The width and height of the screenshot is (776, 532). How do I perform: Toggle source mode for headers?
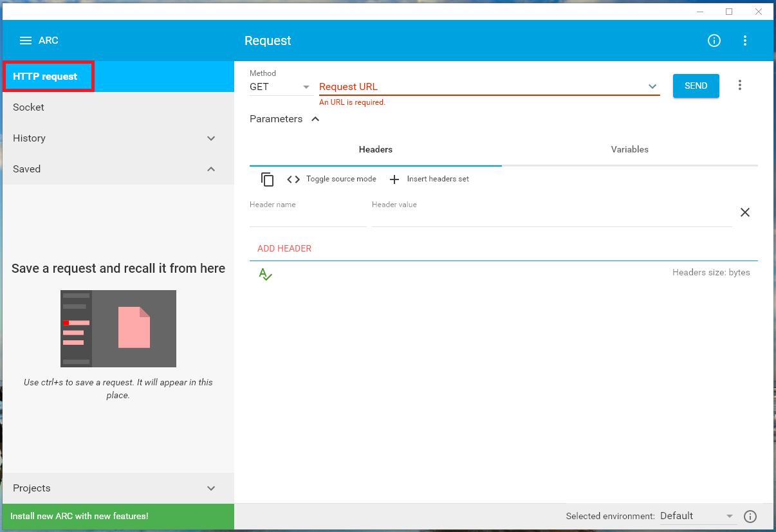pyautogui.click(x=332, y=179)
